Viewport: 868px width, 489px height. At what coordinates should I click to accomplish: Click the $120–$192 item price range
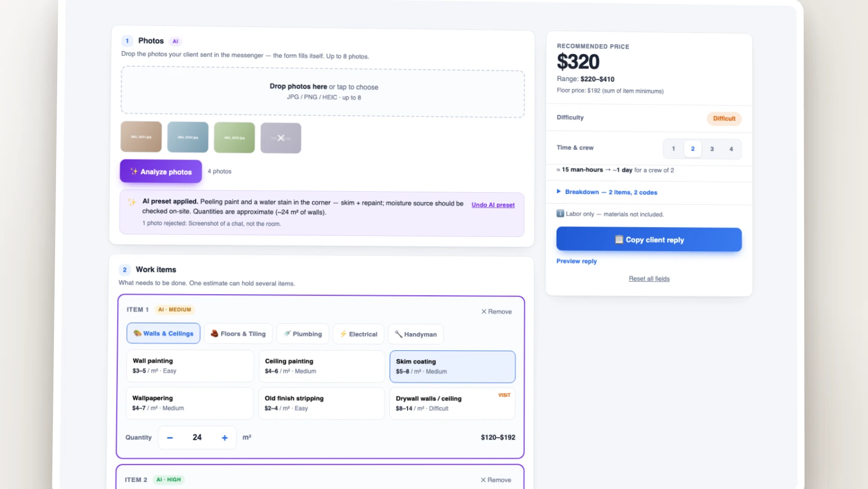coord(498,438)
